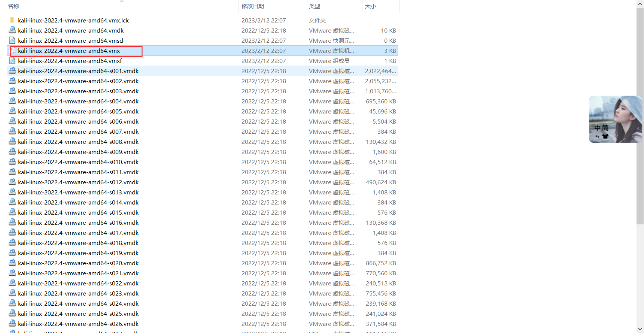The image size is (644, 333).
Task: Click the VMware 快照元... type cell
Action: [x=331, y=40]
